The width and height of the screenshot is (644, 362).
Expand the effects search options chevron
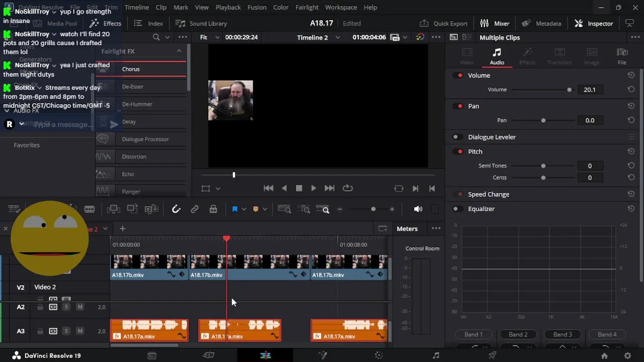pos(167,37)
